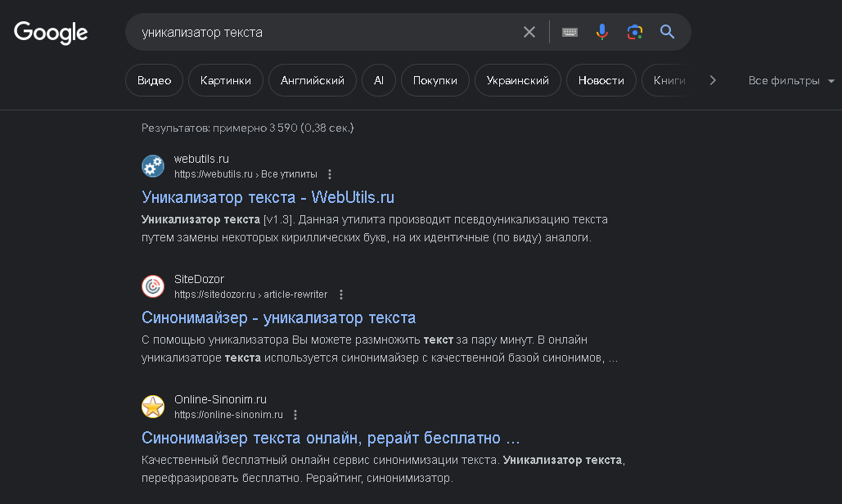Open more options for Online-Sinonim.ru result
The image size is (842, 504).
[x=295, y=415]
